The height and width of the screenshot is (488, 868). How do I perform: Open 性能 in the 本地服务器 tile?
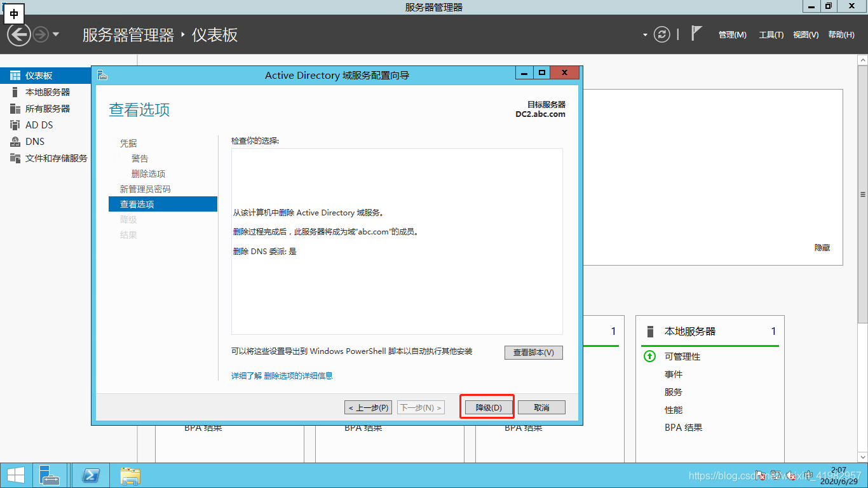tap(674, 410)
